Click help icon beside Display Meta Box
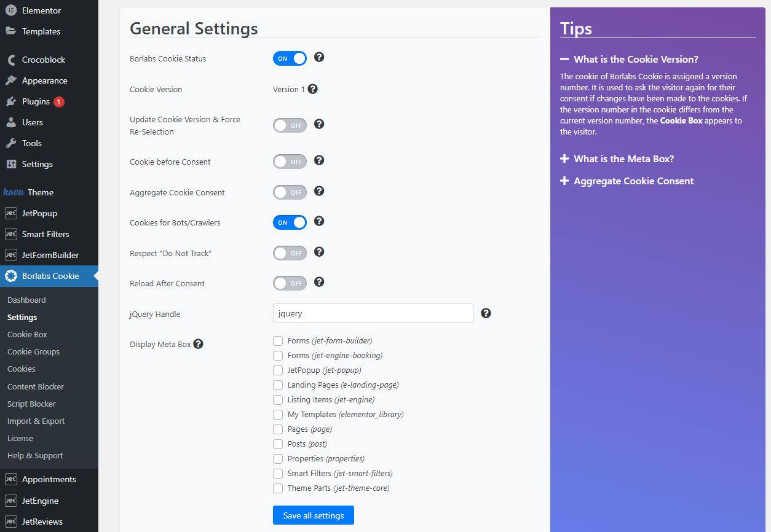 (x=198, y=344)
